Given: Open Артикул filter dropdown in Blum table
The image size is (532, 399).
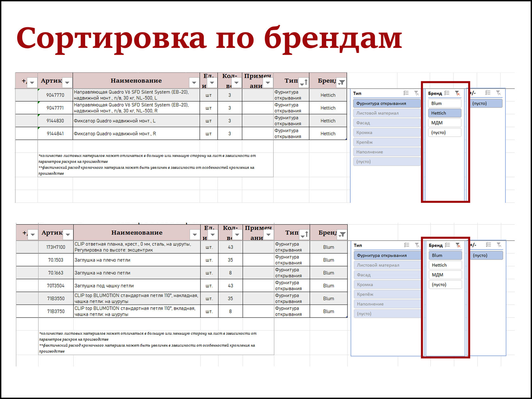Looking at the screenshot, I should pos(68,235).
